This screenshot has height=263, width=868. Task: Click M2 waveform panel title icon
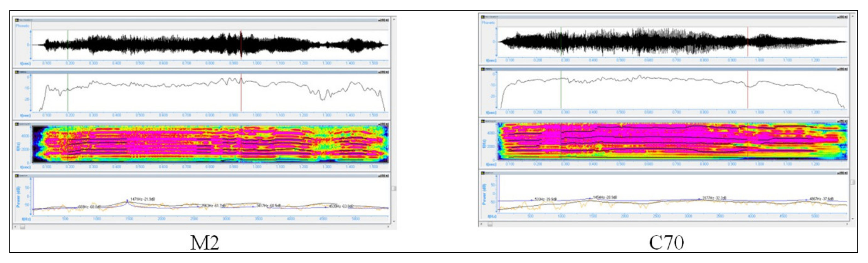17,20
